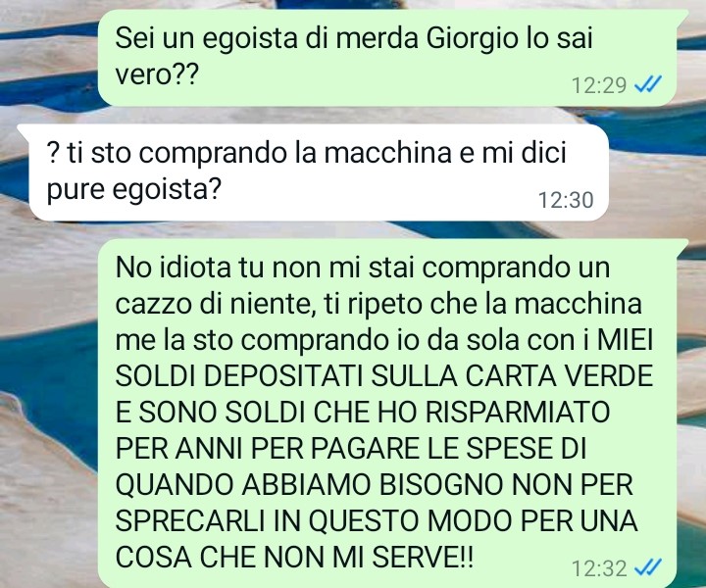Click the 12:32 timestamp
This screenshot has height=588, width=706.
[x=599, y=568]
